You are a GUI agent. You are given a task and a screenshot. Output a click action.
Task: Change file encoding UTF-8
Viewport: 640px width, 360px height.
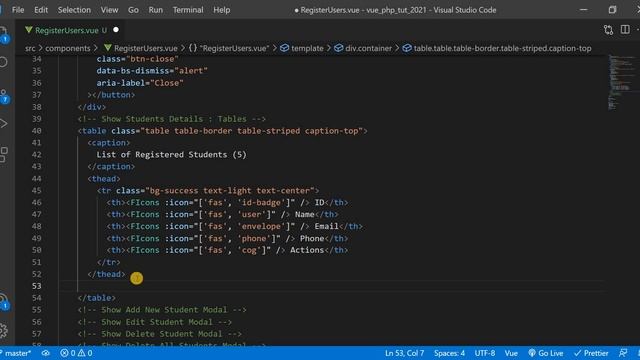point(485,353)
